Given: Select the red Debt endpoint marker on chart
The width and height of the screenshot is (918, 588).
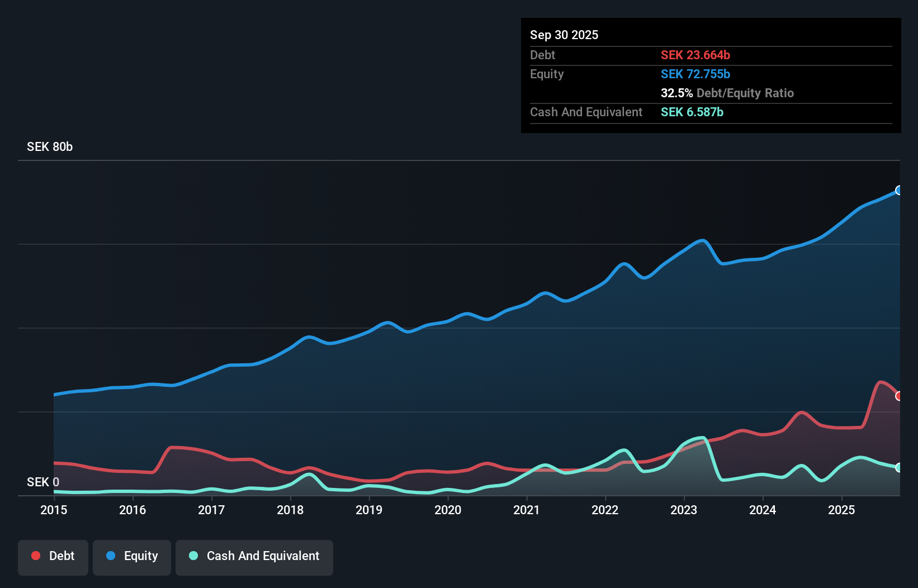Looking at the screenshot, I should click(x=899, y=396).
